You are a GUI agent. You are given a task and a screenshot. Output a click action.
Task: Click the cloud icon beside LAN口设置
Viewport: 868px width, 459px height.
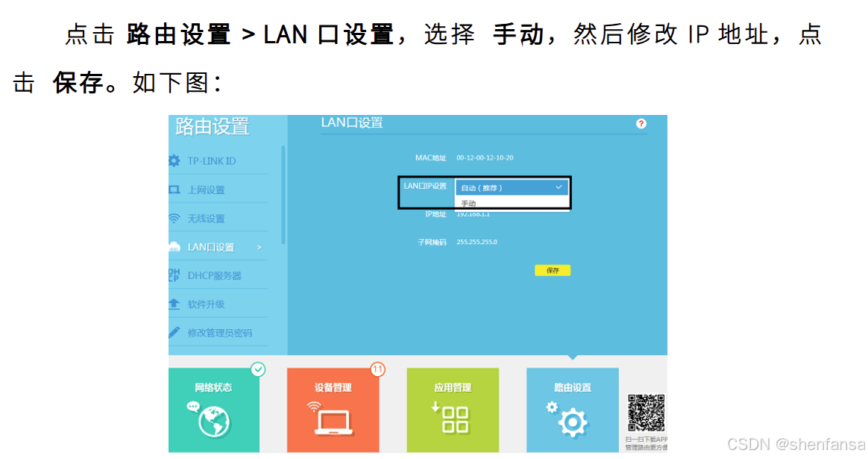pos(174,246)
